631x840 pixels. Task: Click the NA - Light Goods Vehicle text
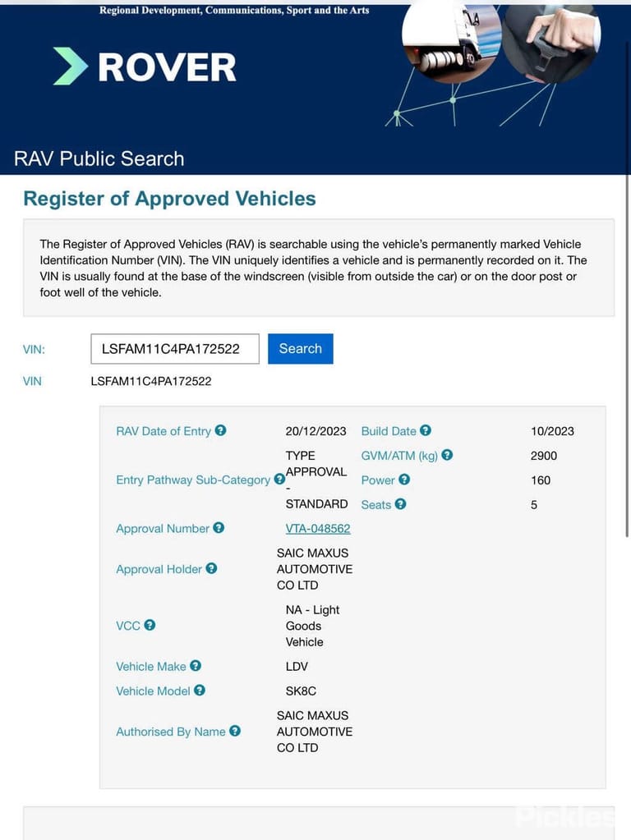(x=312, y=626)
